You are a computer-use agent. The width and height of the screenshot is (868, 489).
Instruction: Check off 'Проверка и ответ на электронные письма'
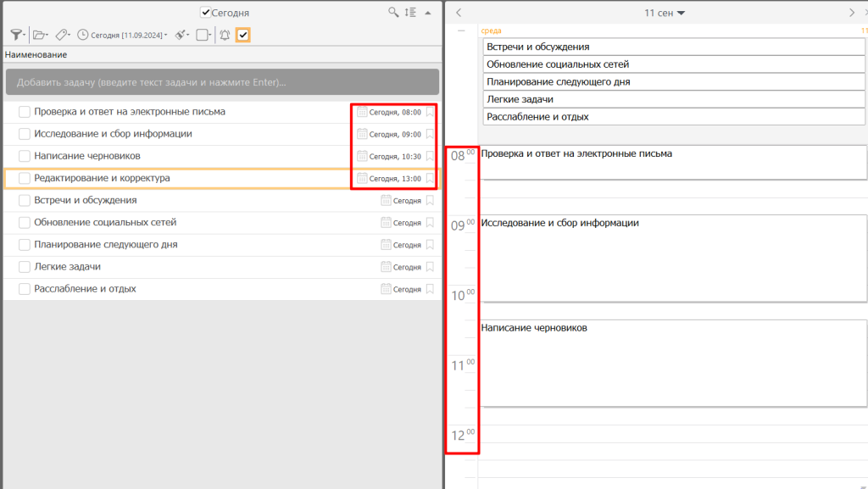tap(25, 112)
